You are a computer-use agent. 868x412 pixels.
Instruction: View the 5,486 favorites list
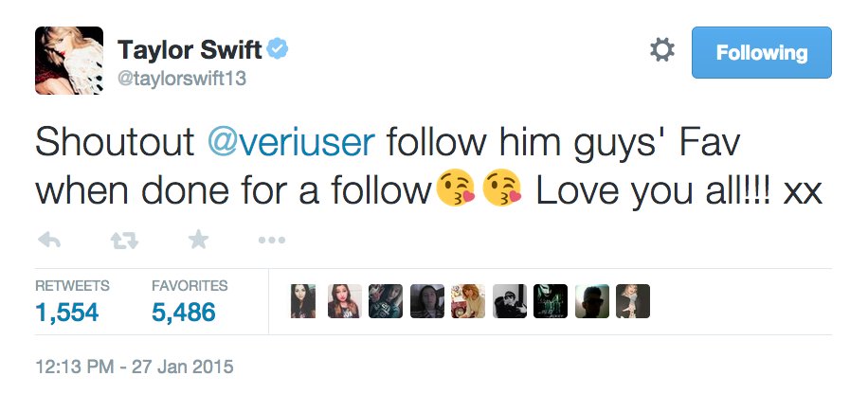tap(184, 311)
